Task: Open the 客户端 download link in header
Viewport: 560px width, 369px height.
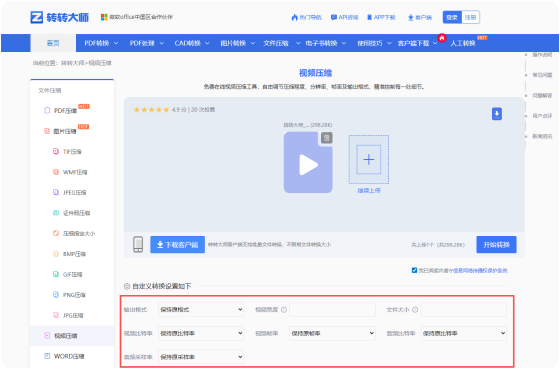Action: click(420, 17)
